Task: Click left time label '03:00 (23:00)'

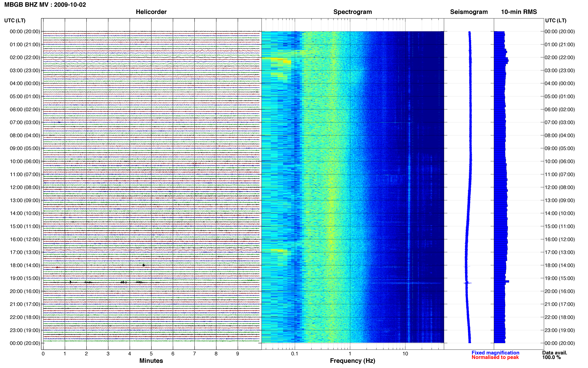Action: 25,71
